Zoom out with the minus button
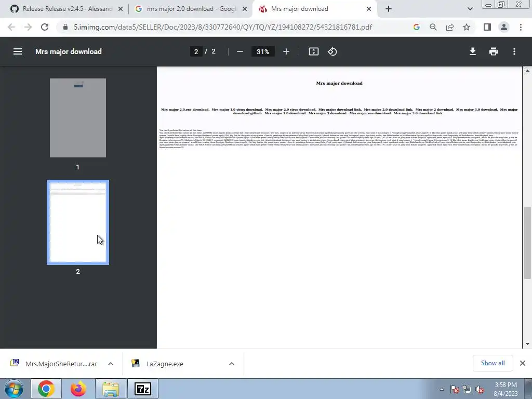The height and width of the screenshot is (399, 532). click(x=240, y=51)
